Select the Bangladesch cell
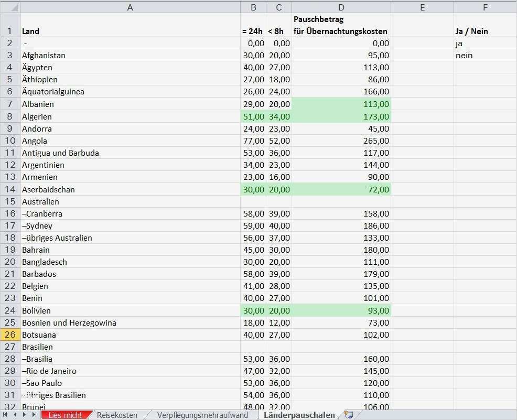517x420 pixels. pyautogui.click(x=130, y=262)
